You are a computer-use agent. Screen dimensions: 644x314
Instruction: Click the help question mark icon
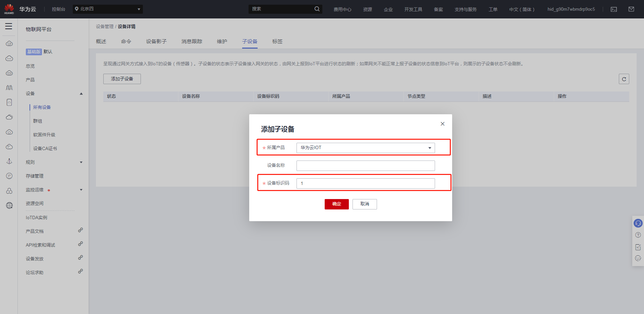(638, 235)
